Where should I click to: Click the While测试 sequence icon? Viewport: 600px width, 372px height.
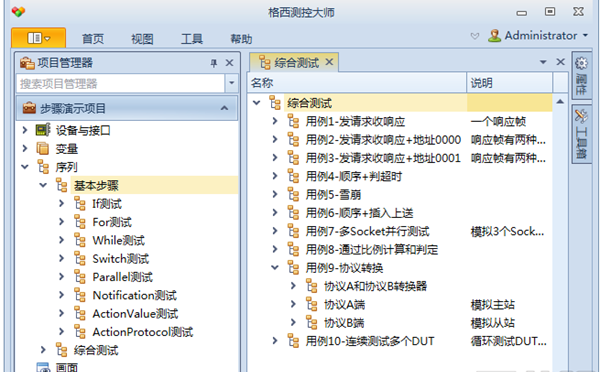pos(80,240)
